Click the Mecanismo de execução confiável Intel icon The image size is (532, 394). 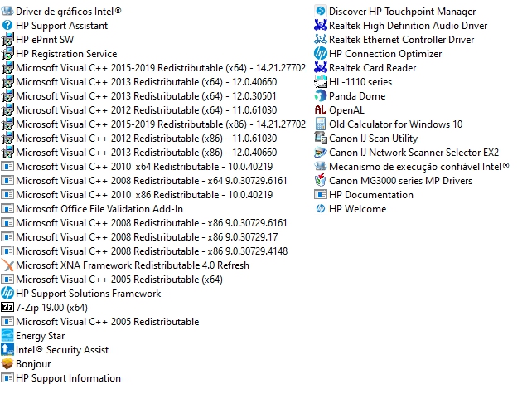click(321, 167)
